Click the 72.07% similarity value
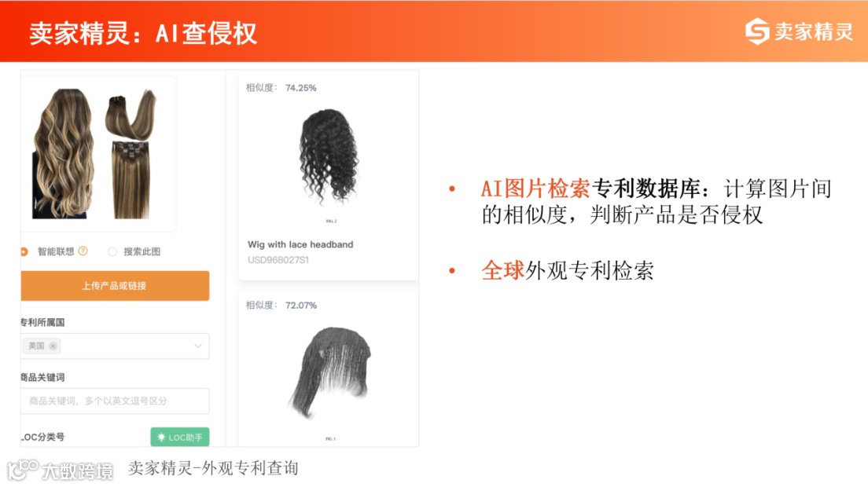The height and width of the screenshot is (487, 868). tap(300, 305)
